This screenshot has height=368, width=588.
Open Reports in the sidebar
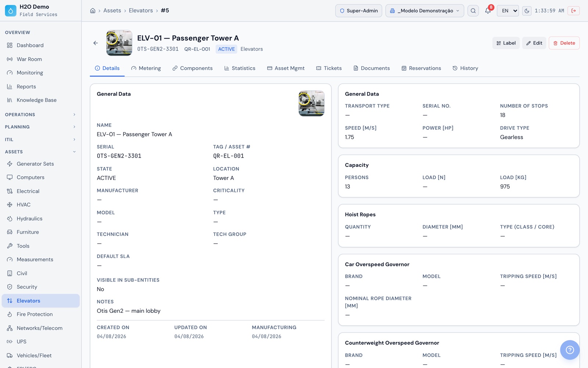click(x=40, y=86)
